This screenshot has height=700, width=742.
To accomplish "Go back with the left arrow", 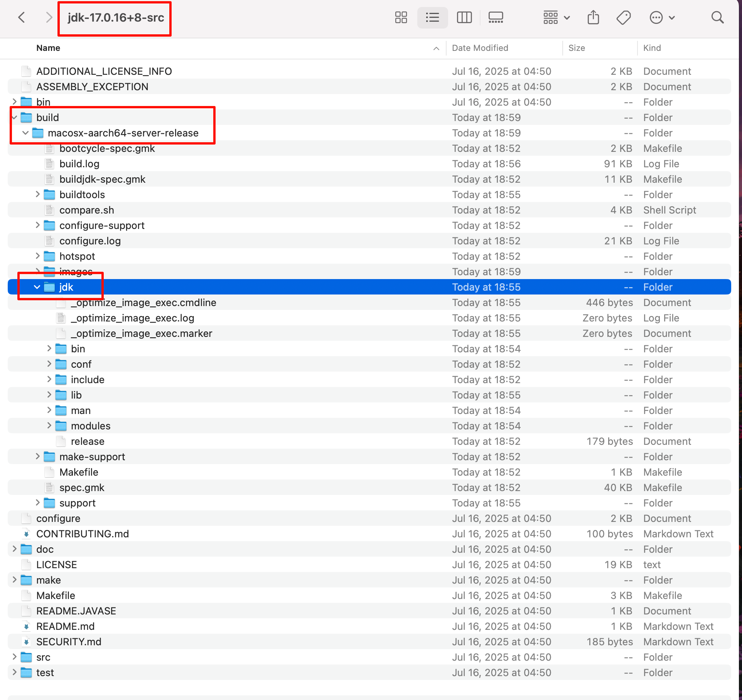I will (22, 17).
